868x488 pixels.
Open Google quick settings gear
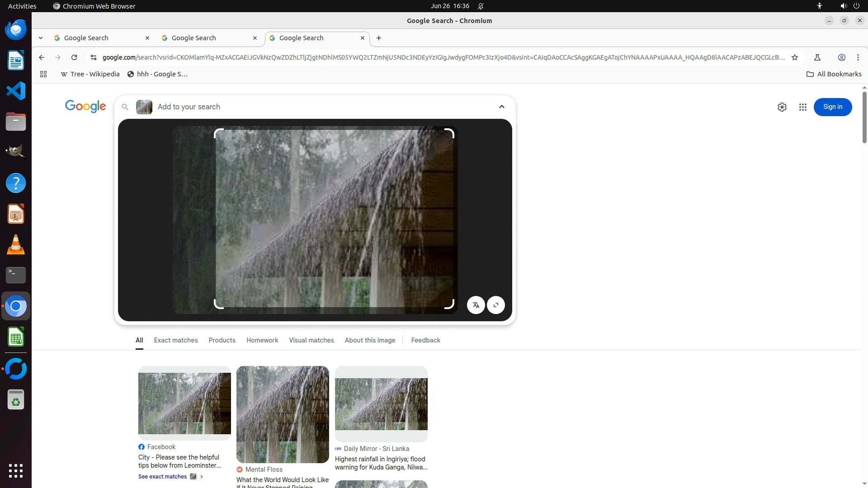click(x=782, y=107)
